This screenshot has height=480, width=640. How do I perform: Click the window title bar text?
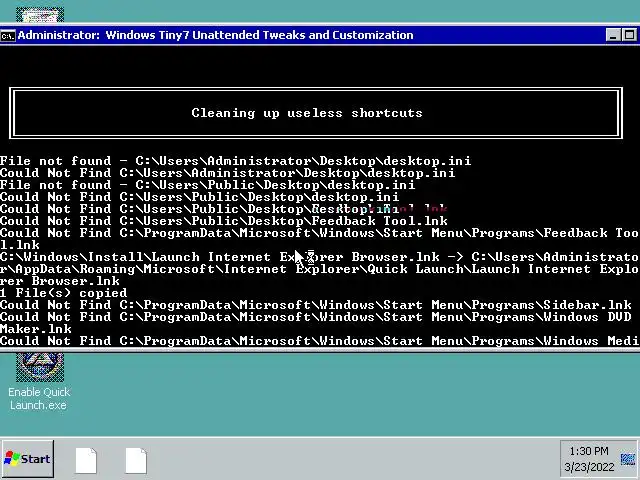click(x=216, y=35)
